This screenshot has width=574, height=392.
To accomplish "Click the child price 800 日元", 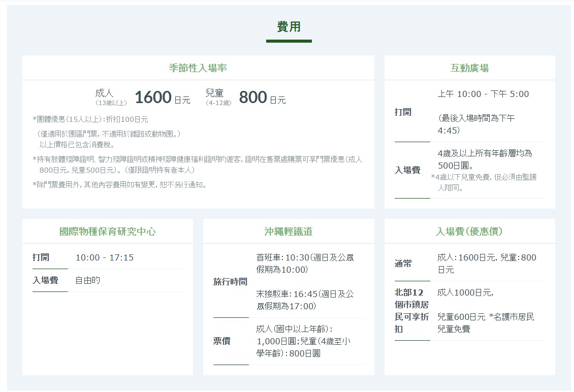I will pyautogui.click(x=262, y=97).
